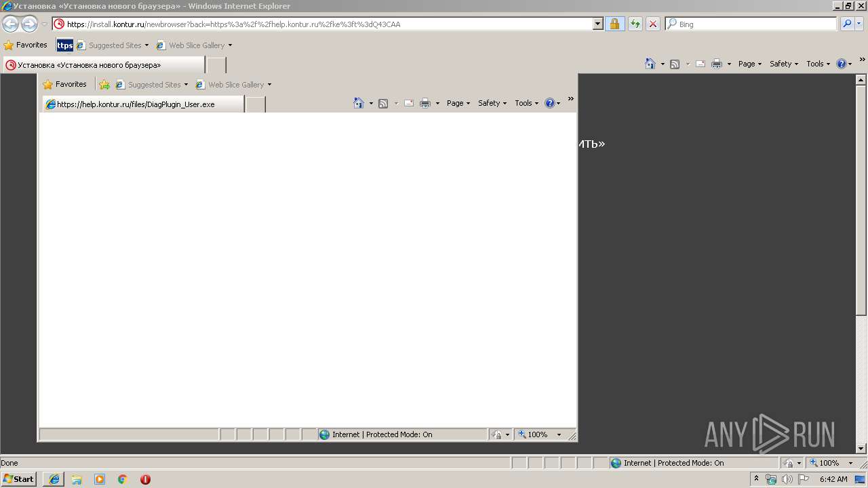868x488 pixels.
Task: Open the Tools menu in the outer command bar
Action: pos(818,64)
